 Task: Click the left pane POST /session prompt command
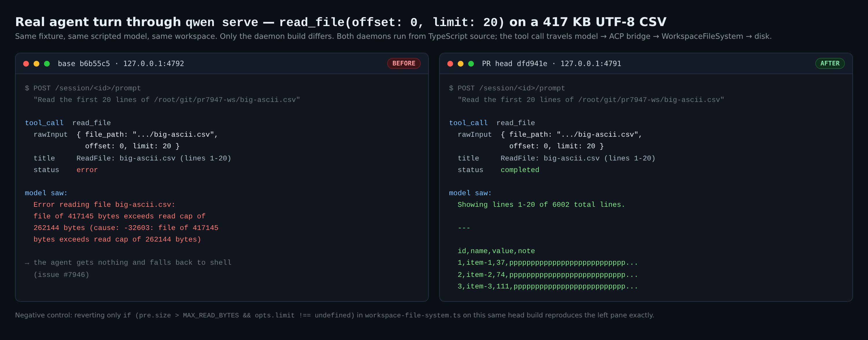click(83, 88)
